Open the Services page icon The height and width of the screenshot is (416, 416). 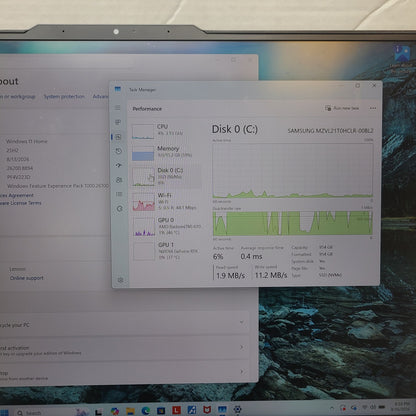click(120, 209)
